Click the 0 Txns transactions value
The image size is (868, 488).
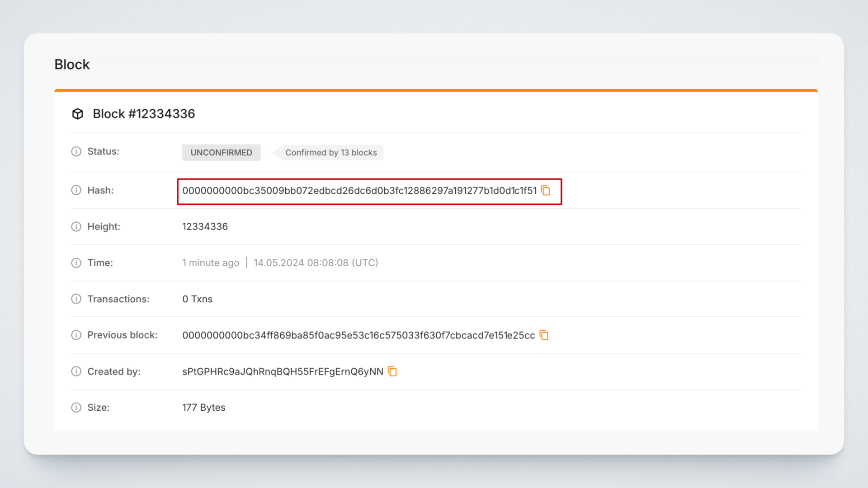coord(197,299)
